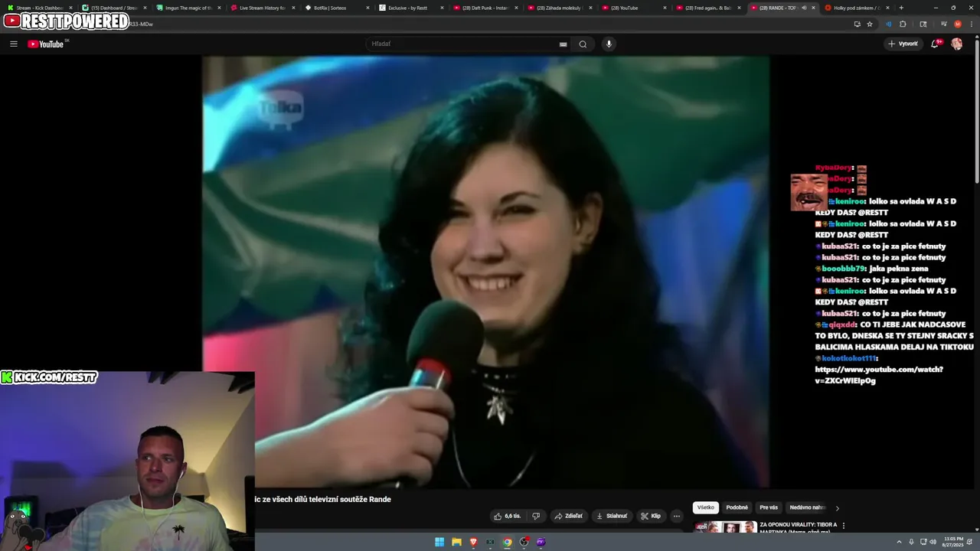Open YouTube notifications bell
The image size is (980, 551).
coord(935,44)
